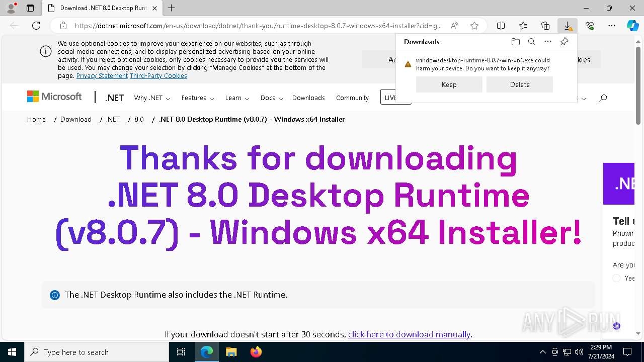The width and height of the screenshot is (644, 362).
Task: Open a new browser tab
Action: pyautogui.click(x=171, y=8)
